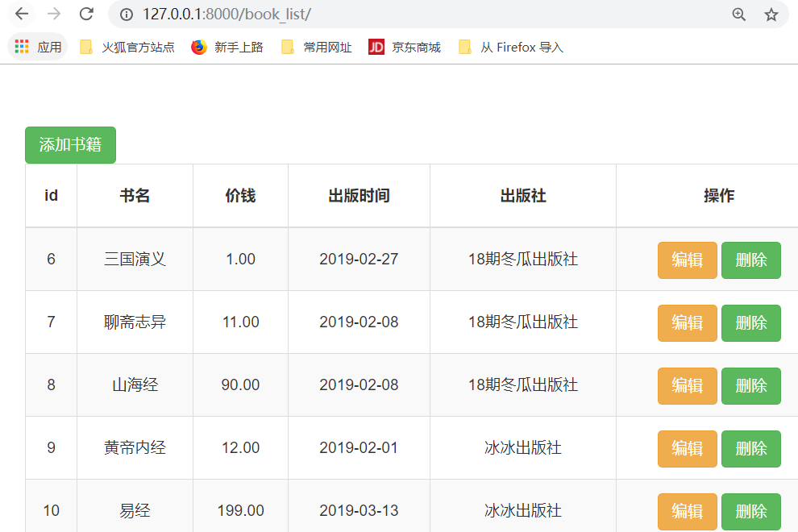Go back to the previous page
Screen dimensions: 798x532
(22, 14)
